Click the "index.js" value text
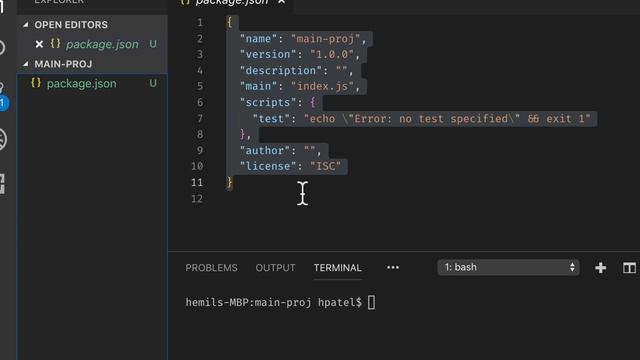Image resolution: width=640 pixels, height=360 pixels. click(322, 87)
